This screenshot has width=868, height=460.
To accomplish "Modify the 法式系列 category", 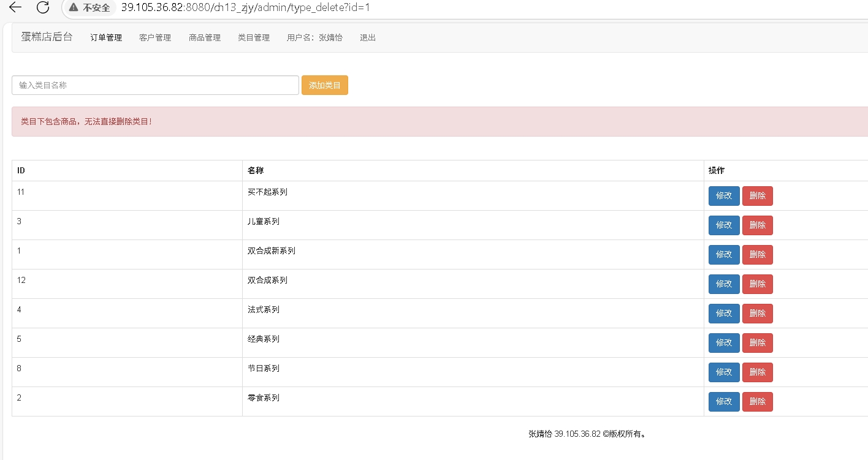I will point(724,314).
